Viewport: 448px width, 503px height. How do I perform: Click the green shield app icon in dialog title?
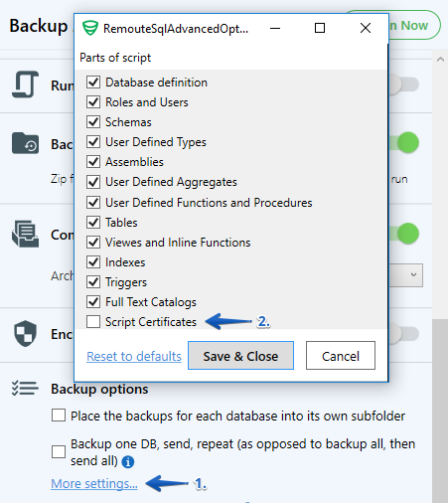click(x=90, y=28)
